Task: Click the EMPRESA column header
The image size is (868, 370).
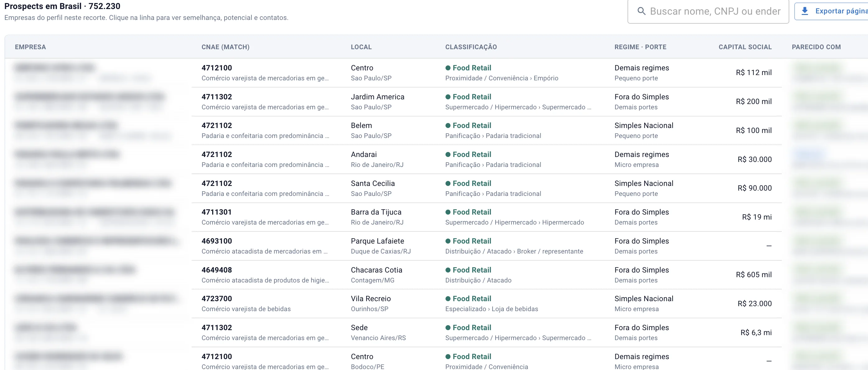Action: [30, 47]
